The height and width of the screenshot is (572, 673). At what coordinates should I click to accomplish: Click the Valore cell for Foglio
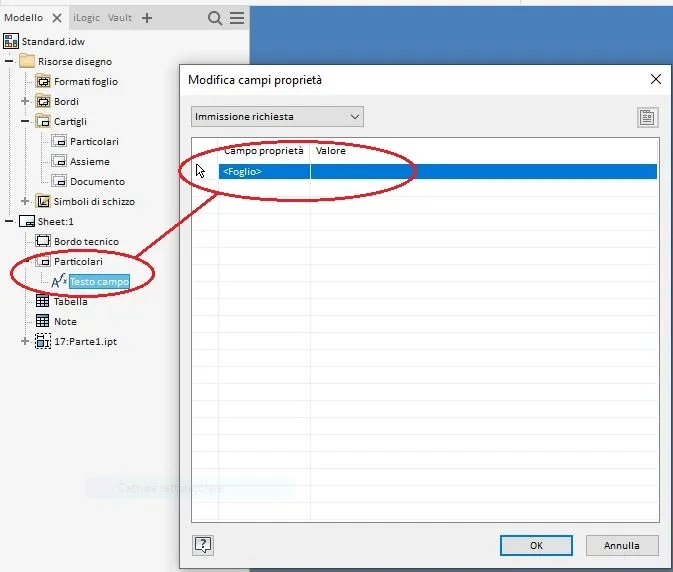tap(484, 172)
